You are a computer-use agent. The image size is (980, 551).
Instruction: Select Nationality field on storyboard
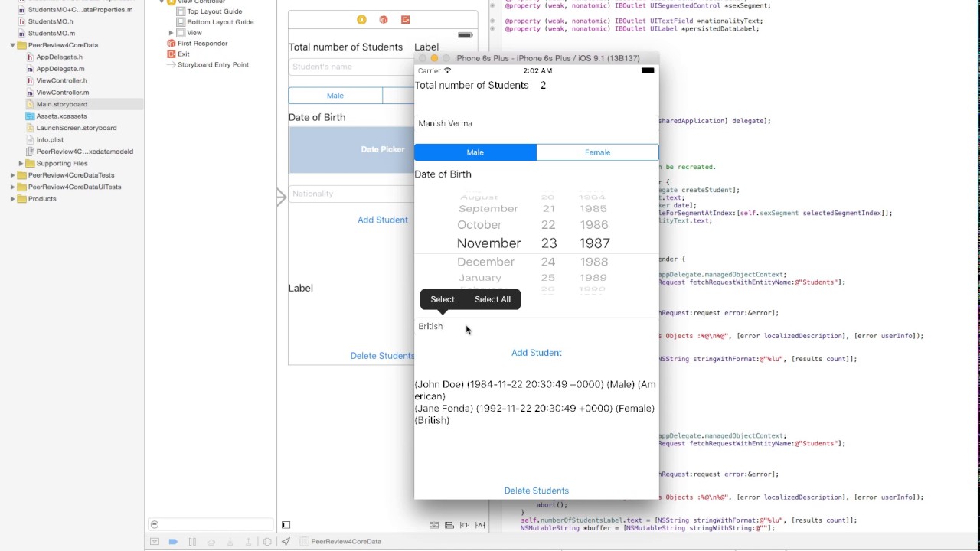[351, 194]
